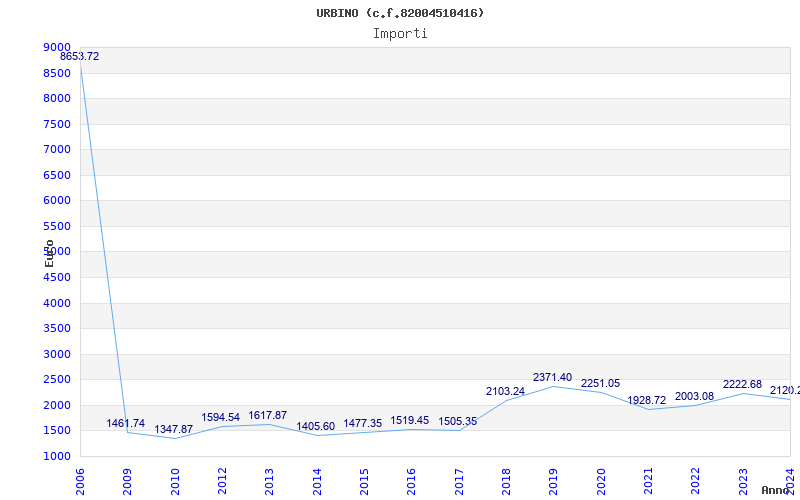Click the Euro y-axis title
This screenshot has height=500, width=800.
49,254
